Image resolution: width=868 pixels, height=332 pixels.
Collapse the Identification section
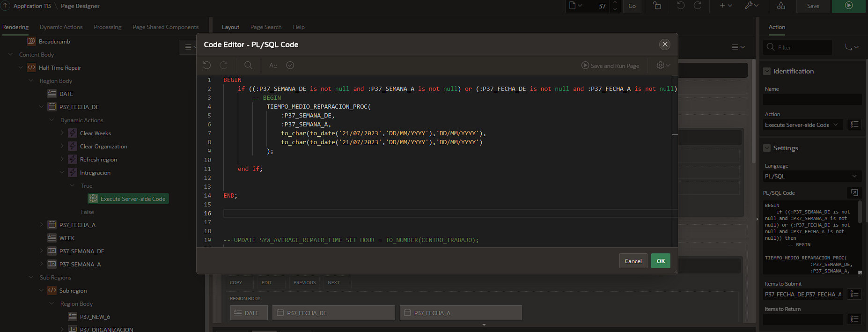point(767,71)
